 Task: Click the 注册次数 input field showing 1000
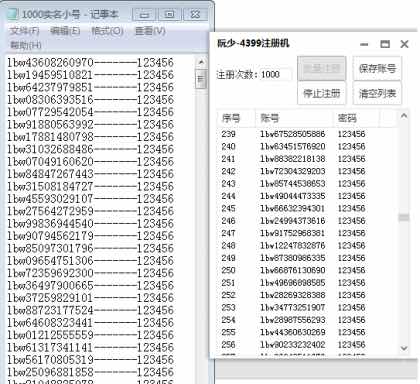pos(275,74)
